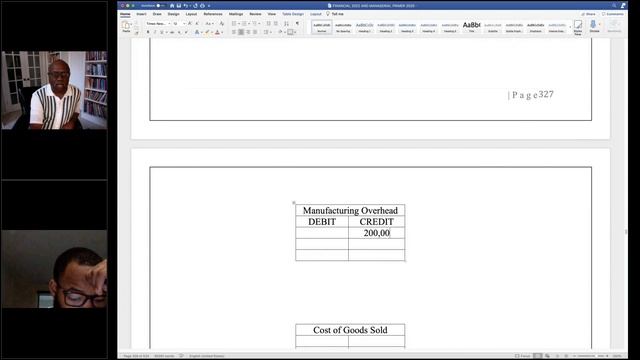The height and width of the screenshot is (360, 640).
Task: Toggle bold formatting
Action: coord(148,32)
